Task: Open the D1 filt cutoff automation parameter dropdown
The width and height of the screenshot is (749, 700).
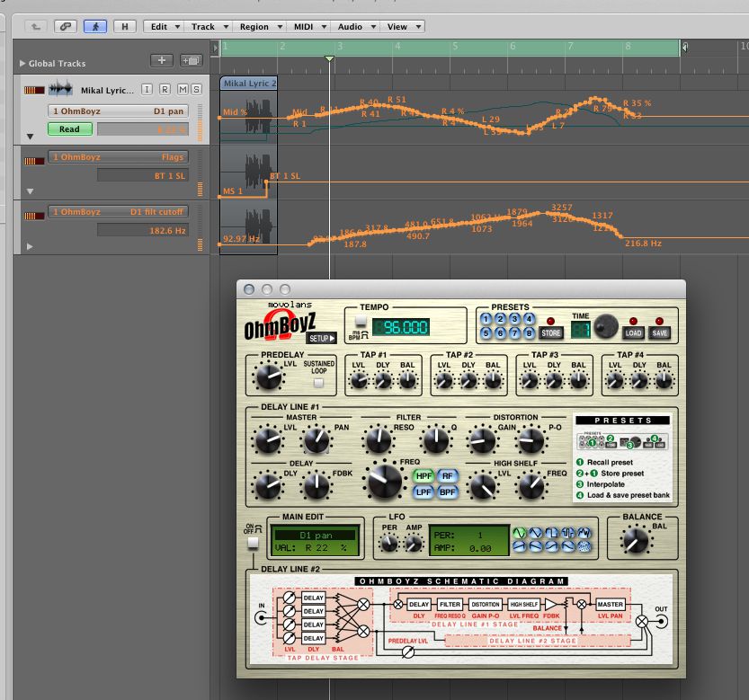Action: [x=118, y=211]
